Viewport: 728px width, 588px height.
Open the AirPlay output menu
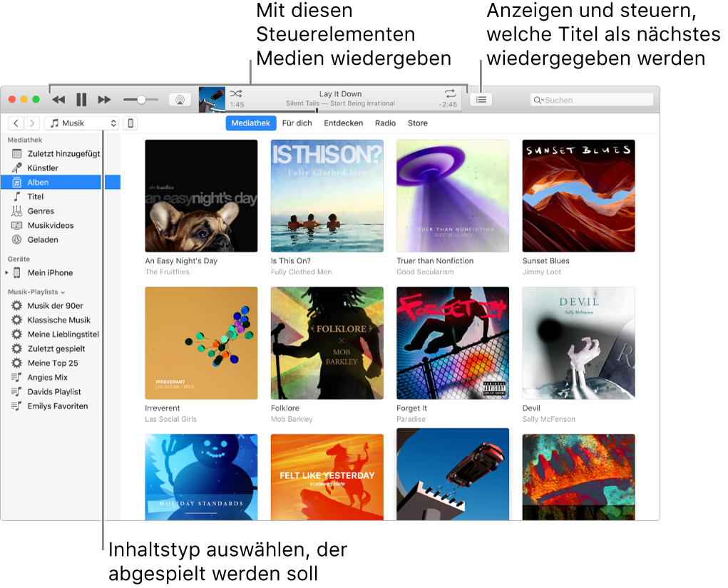[180, 100]
